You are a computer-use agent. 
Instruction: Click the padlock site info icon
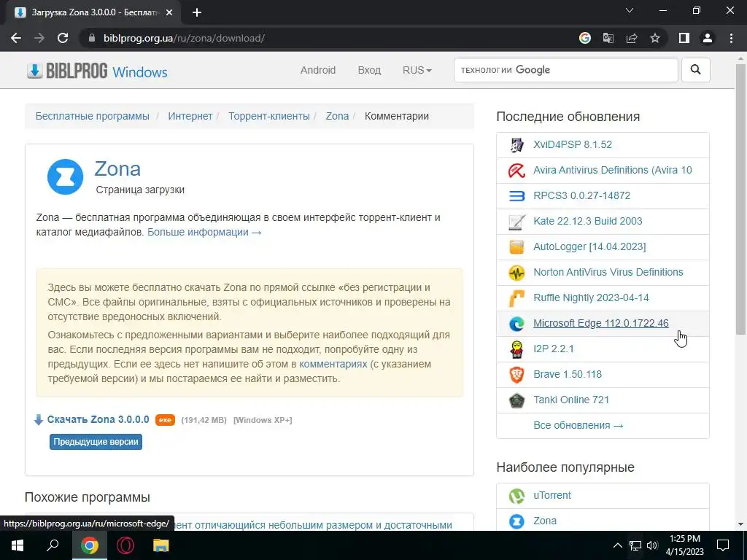point(92,38)
